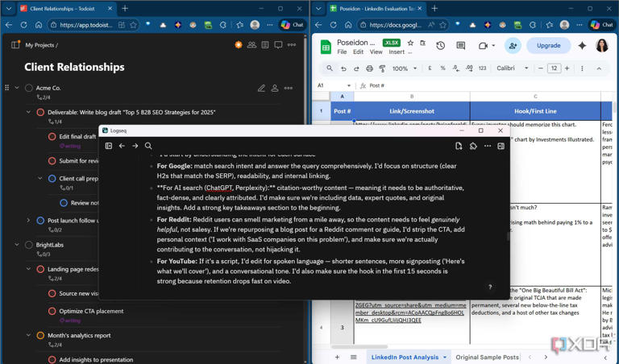Check off Post launch follow up task
619x364 pixels.
40,221
